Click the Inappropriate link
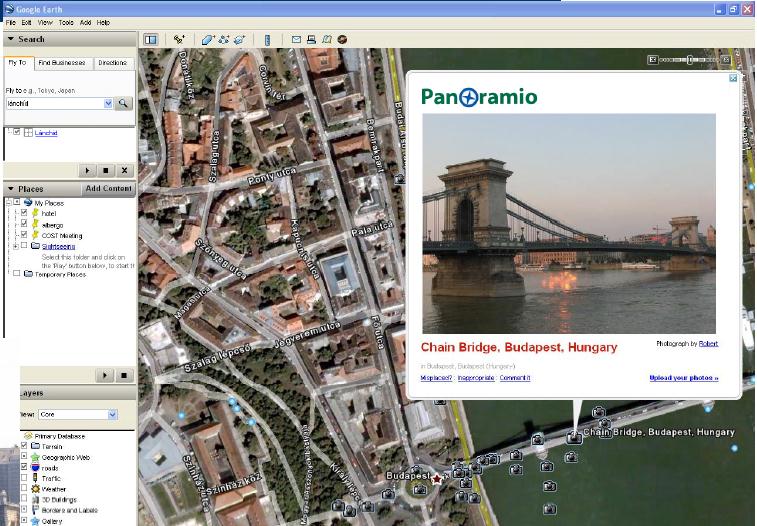Viewport: 757px width, 526px height. pyautogui.click(x=476, y=378)
